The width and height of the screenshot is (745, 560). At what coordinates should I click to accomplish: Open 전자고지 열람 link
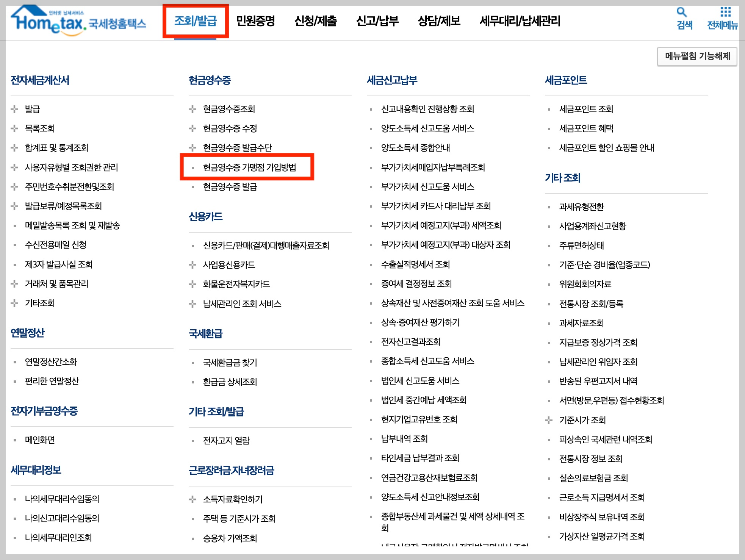pyautogui.click(x=226, y=441)
